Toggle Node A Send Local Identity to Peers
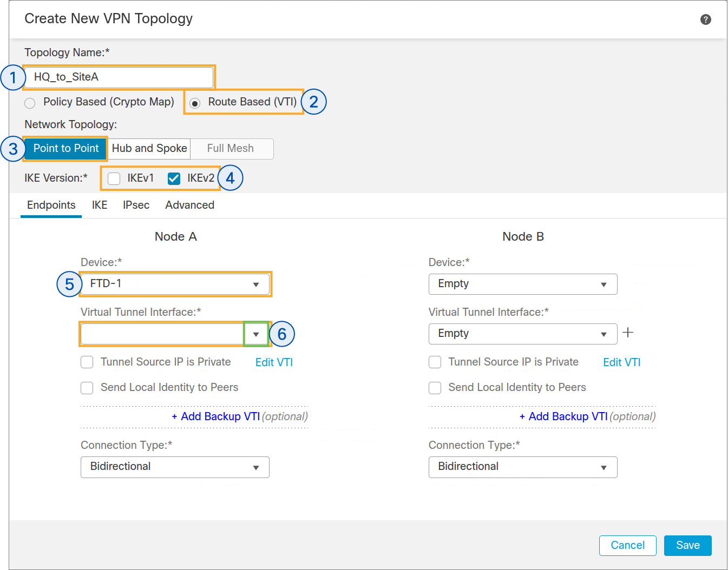This screenshot has height=570, width=728. [x=87, y=388]
